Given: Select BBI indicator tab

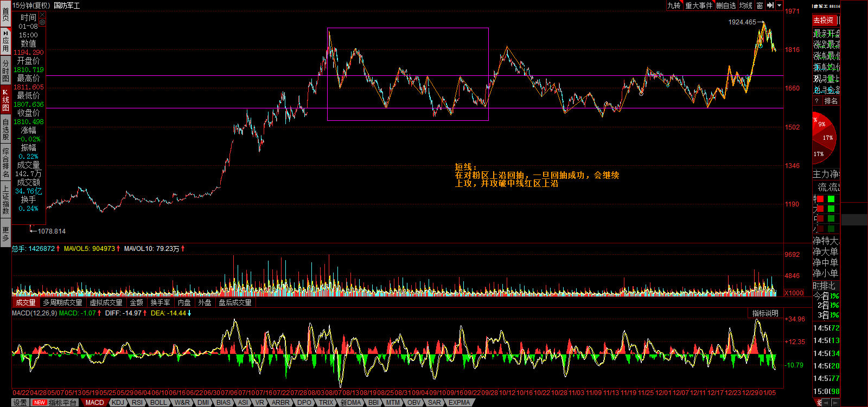Looking at the screenshot, I should (x=373, y=403).
